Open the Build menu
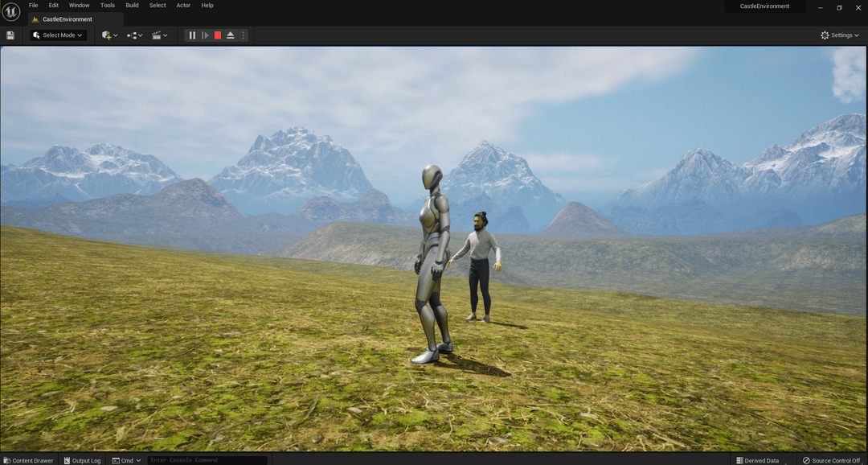 tap(133, 5)
